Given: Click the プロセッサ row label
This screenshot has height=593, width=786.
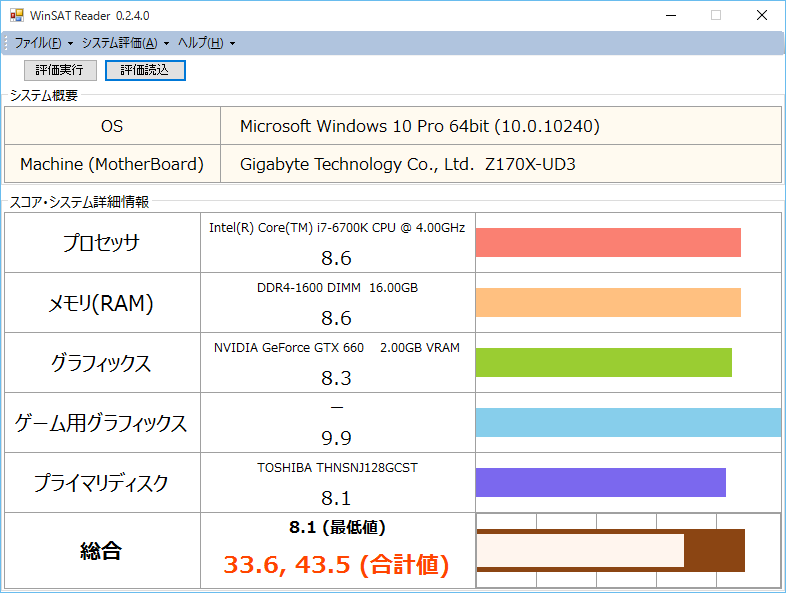Looking at the screenshot, I should coord(102,243).
